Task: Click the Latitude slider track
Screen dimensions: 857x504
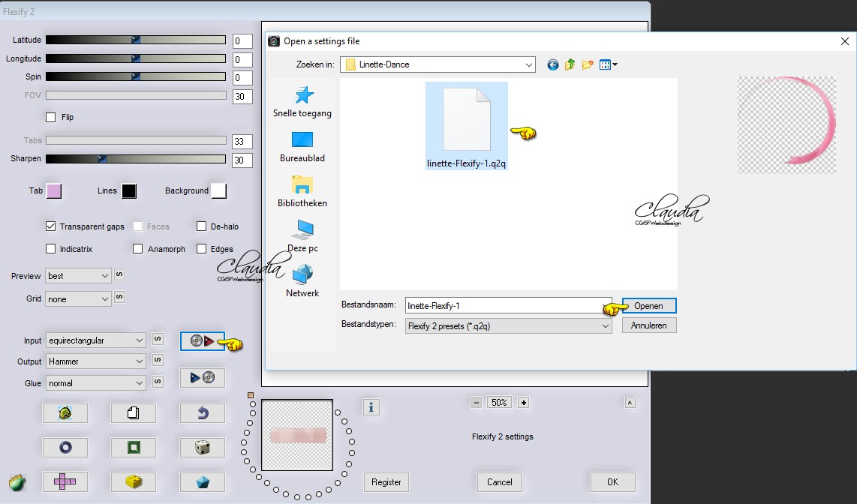Action: (x=136, y=40)
